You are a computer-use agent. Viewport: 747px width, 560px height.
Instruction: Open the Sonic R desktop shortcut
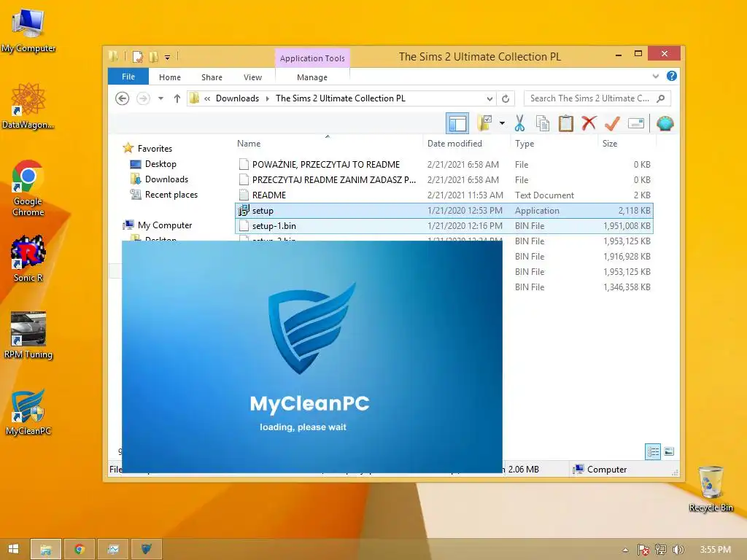coord(28,259)
